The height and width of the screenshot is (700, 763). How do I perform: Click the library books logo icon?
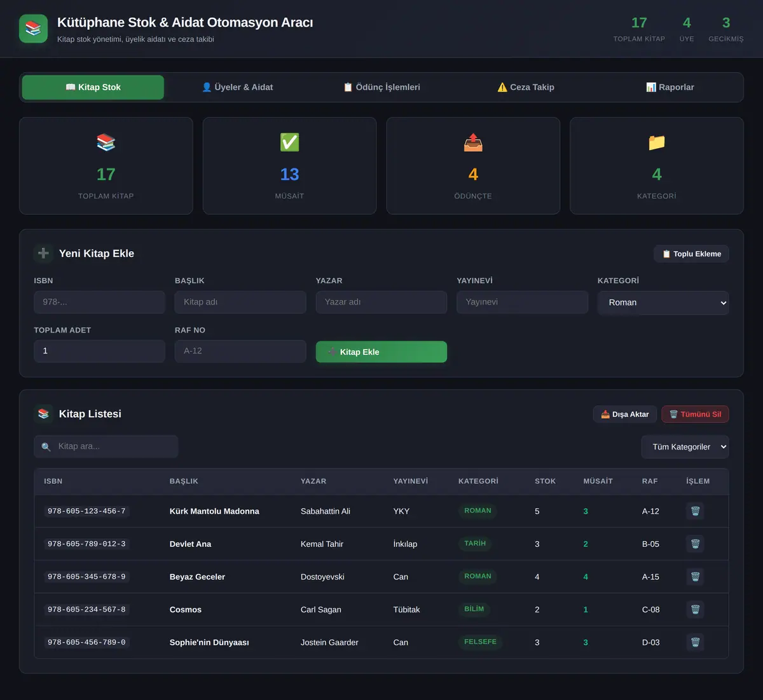coord(33,29)
